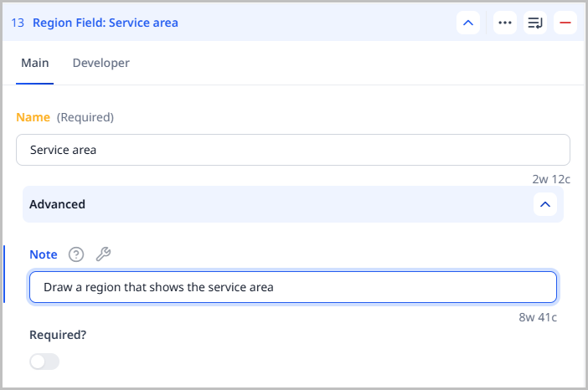
Task: Click the 'Required?' label text
Action: pos(58,335)
